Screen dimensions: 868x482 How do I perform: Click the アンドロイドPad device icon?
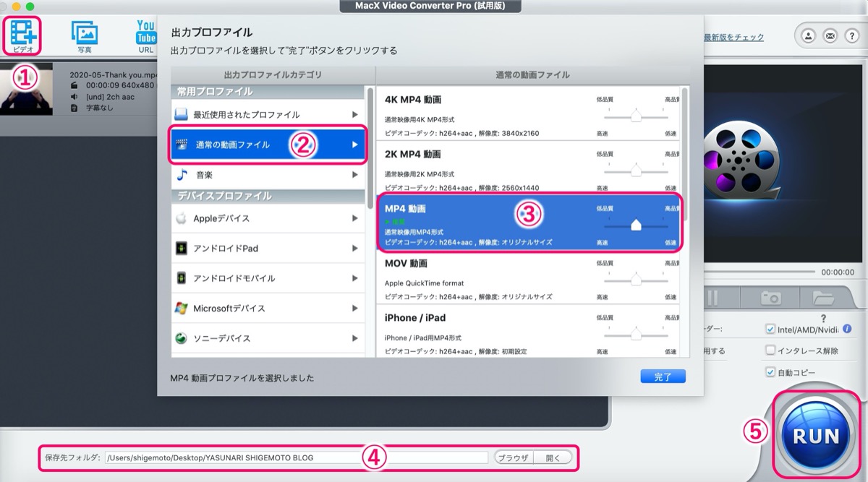[181, 248]
